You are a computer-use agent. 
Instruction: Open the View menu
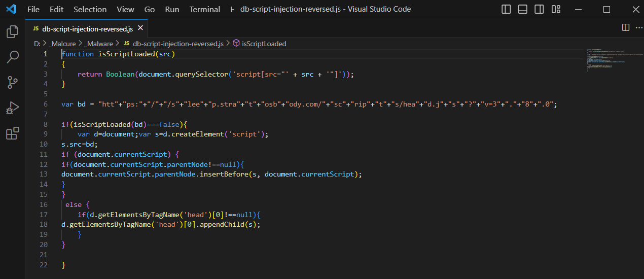[x=125, y=9]
